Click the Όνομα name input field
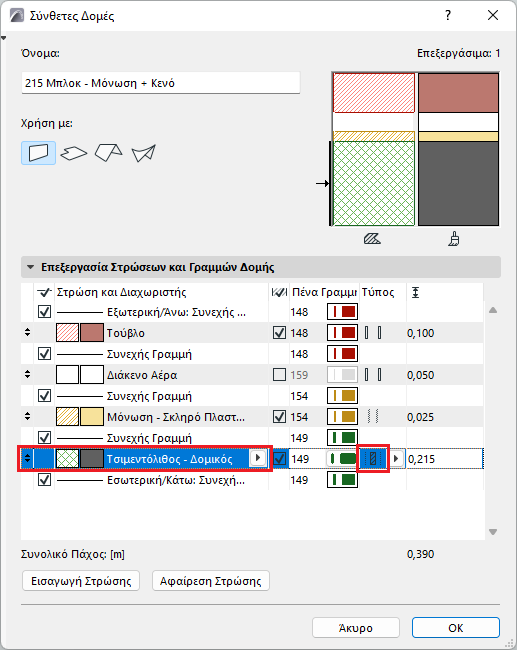517x650 pixels. click(x=160, y=83)
